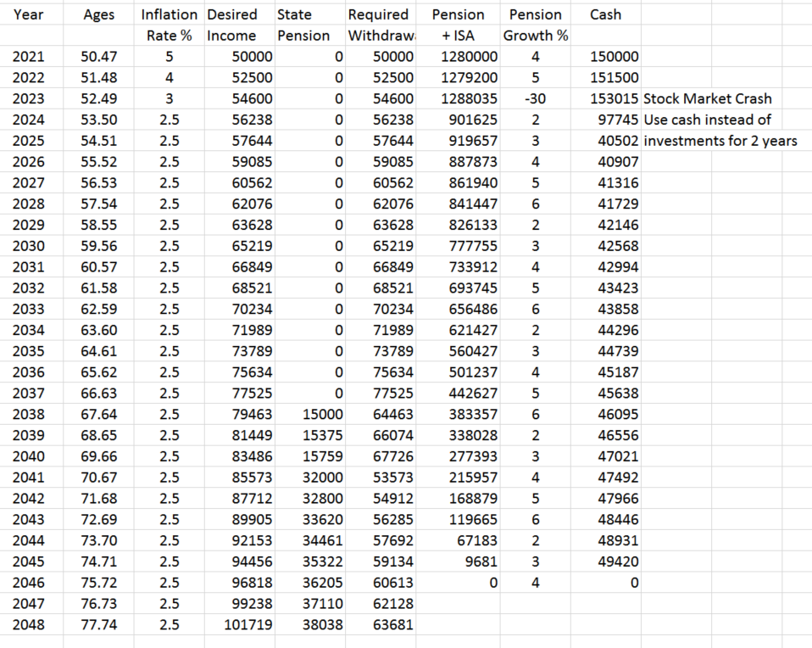Click the 'Desired' header cell
This screenshot has width=812, height=648.
(x=239, y=14)
